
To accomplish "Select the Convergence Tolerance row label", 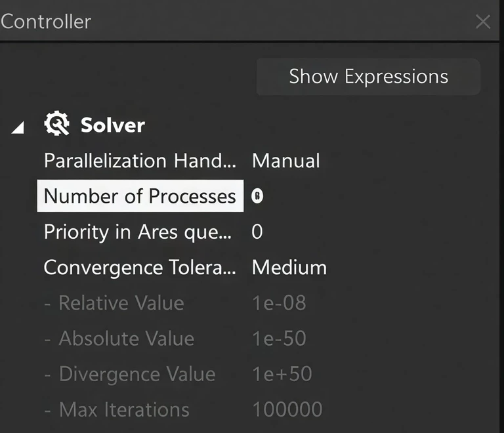I will point(139,268).
